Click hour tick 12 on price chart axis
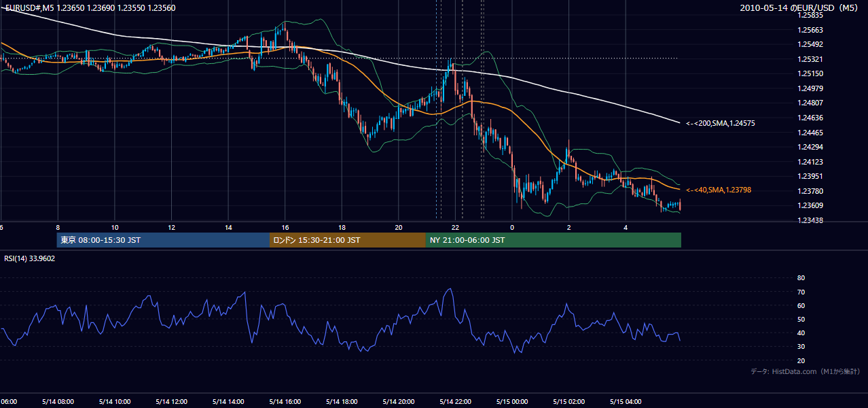This screenshot has height=408, width=868. (x=172, y=227)
